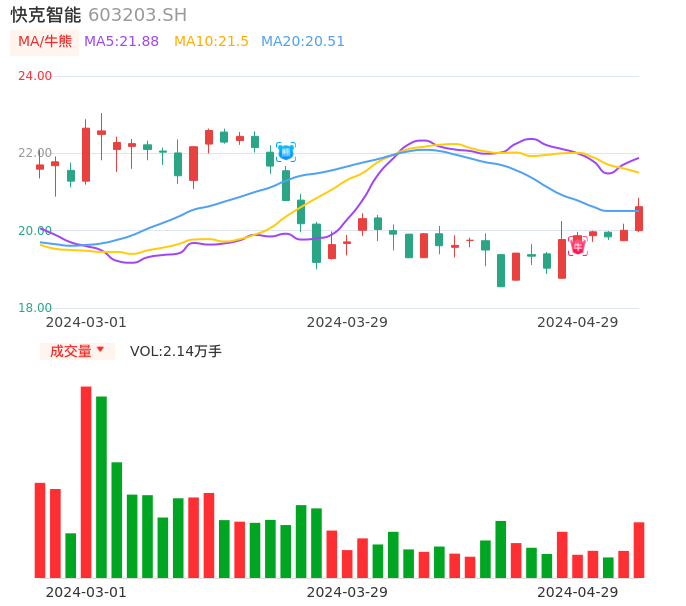The image size is (686, 606).
Task: Toggle the MA5 purple line legend
Action: 121,42
